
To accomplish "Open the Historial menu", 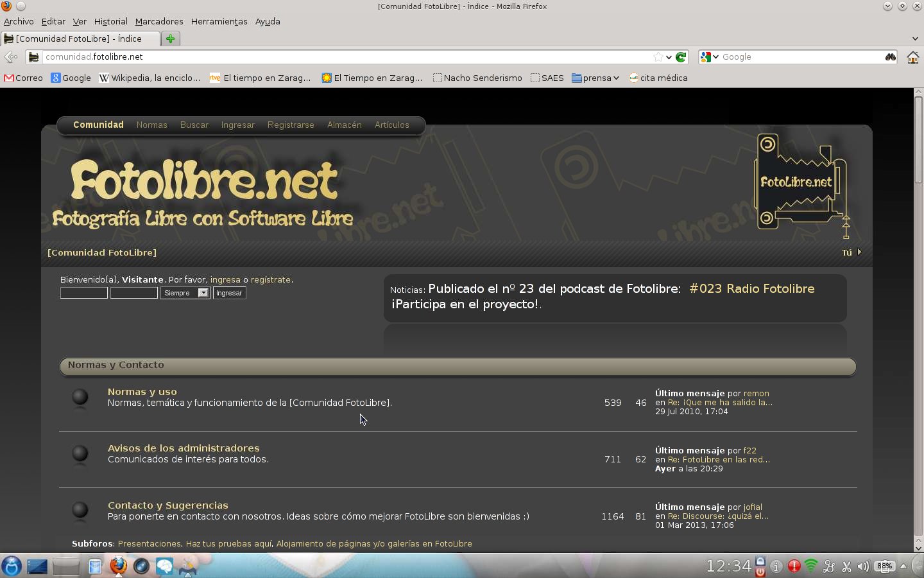I will (111, 21).
